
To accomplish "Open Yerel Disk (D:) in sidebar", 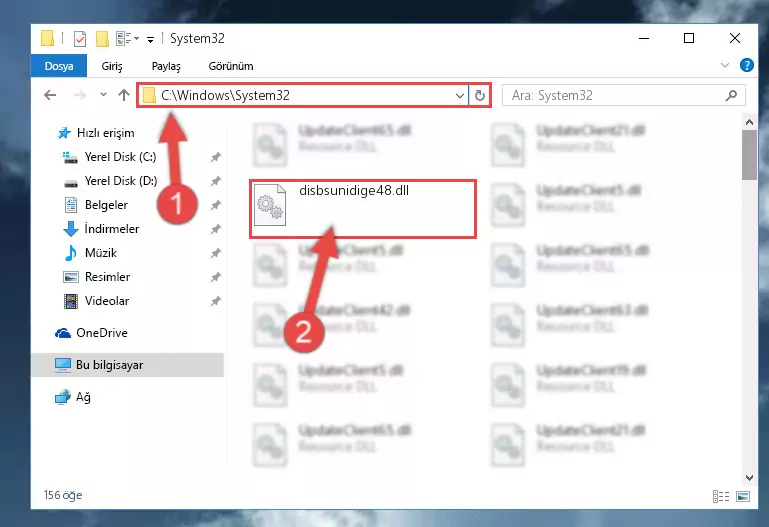I will [110, 181].
